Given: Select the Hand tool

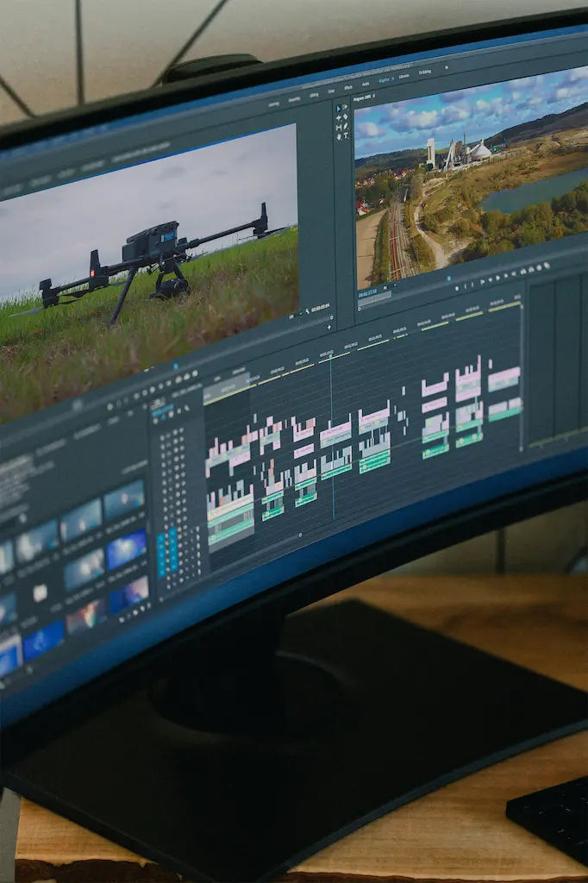Looking at the screenshot, I should click(339, 136).
